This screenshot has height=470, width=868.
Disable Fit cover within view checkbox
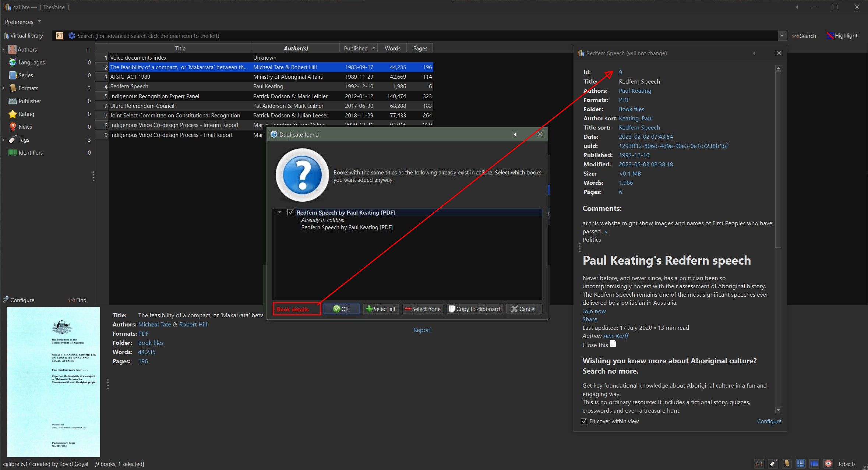pos(584,421)
